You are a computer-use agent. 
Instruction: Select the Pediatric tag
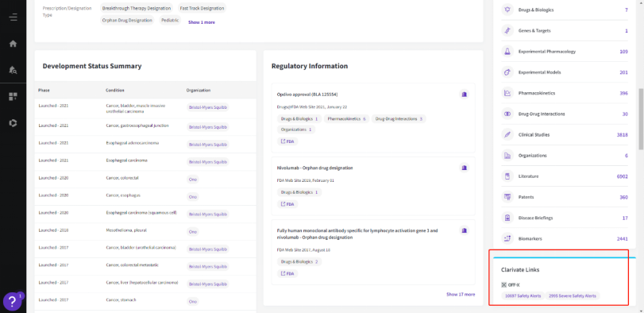click(x=170, y=20)
